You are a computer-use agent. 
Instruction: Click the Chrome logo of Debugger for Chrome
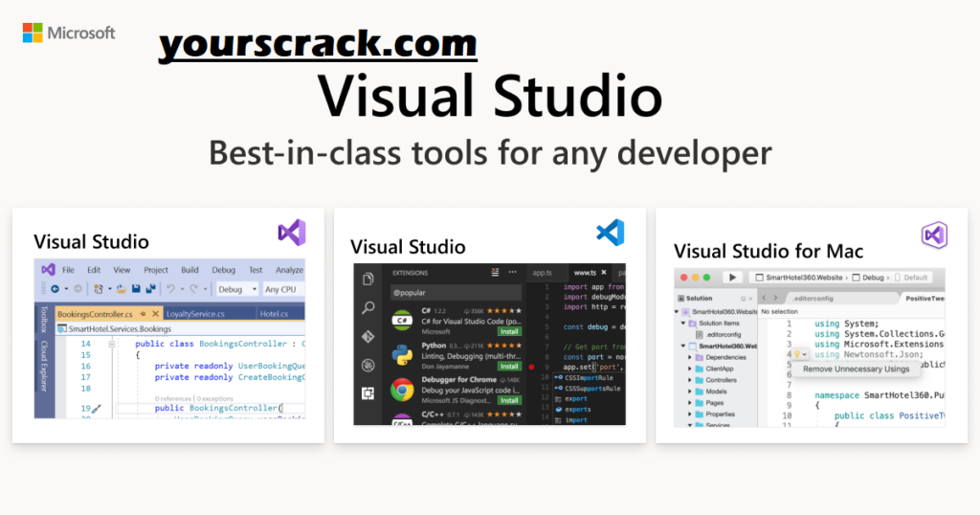click(402, 390)
